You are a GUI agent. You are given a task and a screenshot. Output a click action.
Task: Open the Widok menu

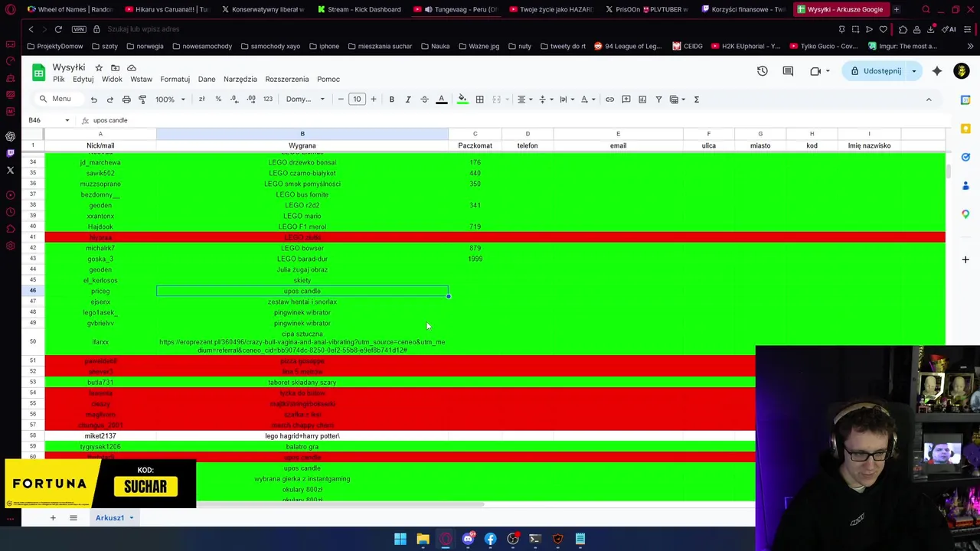tap(112, 80)
